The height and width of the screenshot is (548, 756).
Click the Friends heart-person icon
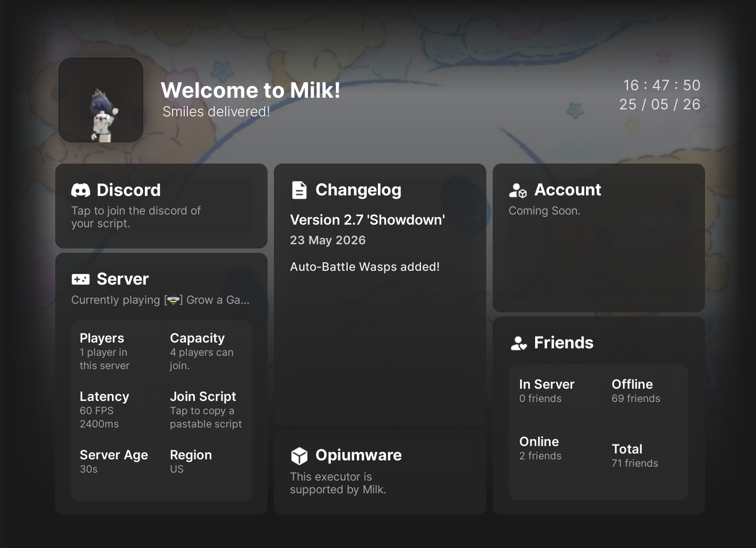pos(519,343)
